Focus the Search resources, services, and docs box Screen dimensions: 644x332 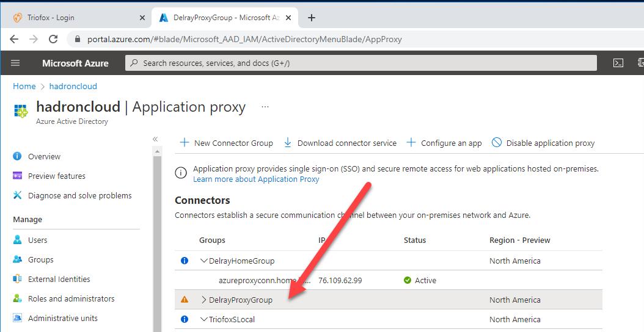point(361,63)
